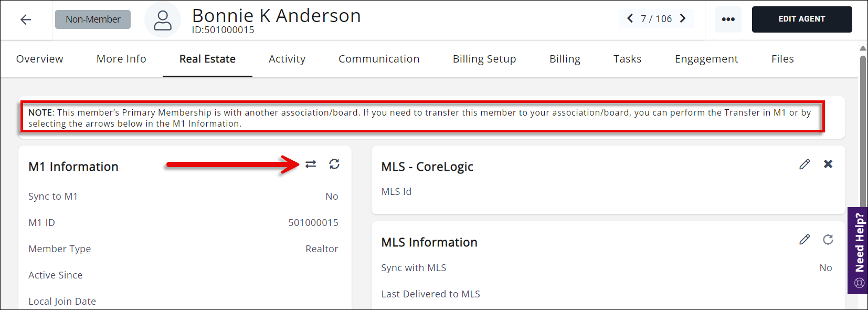Screen dimensions: 868x310
Task: Open the three-dots more options menu
Action: click(x=728, y=19)
